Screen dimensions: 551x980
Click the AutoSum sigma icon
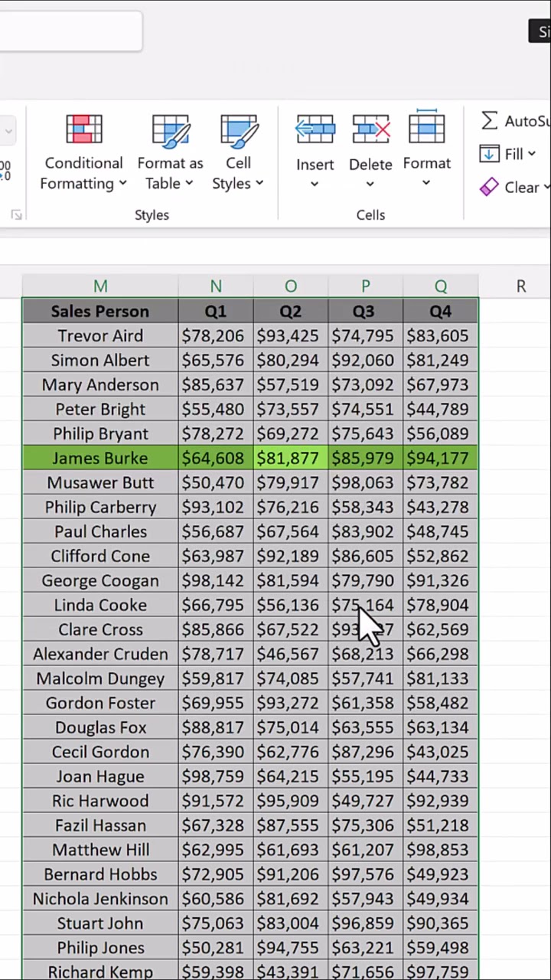coord(490,121)
